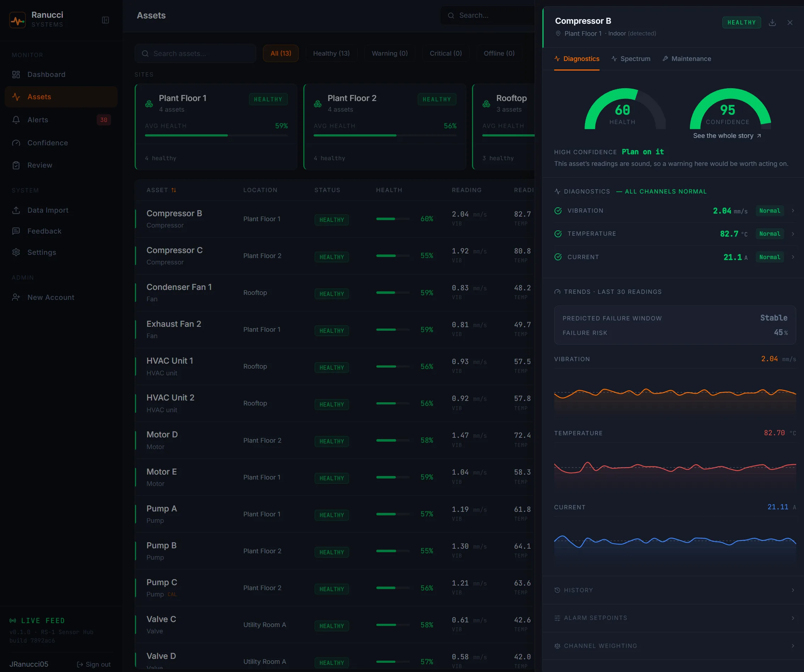Download Compressor B report icon
Viewport: 804px width, 672px height.
pos(772,23)
